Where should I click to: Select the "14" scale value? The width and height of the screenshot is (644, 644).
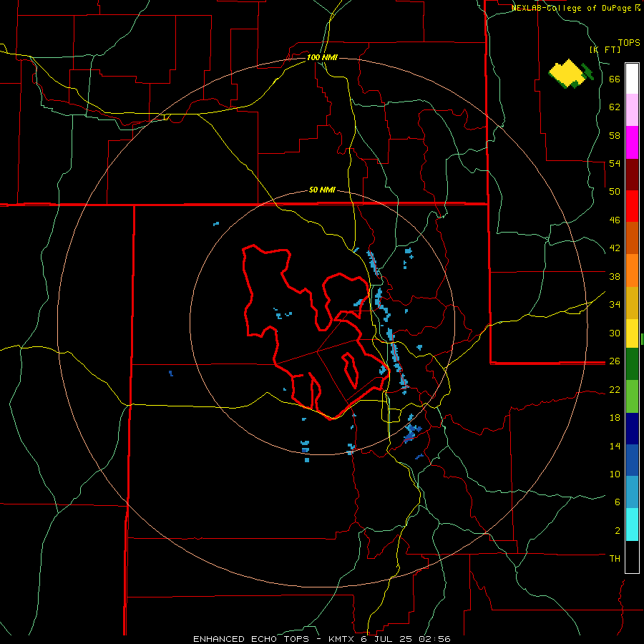(x=615, y=446)
